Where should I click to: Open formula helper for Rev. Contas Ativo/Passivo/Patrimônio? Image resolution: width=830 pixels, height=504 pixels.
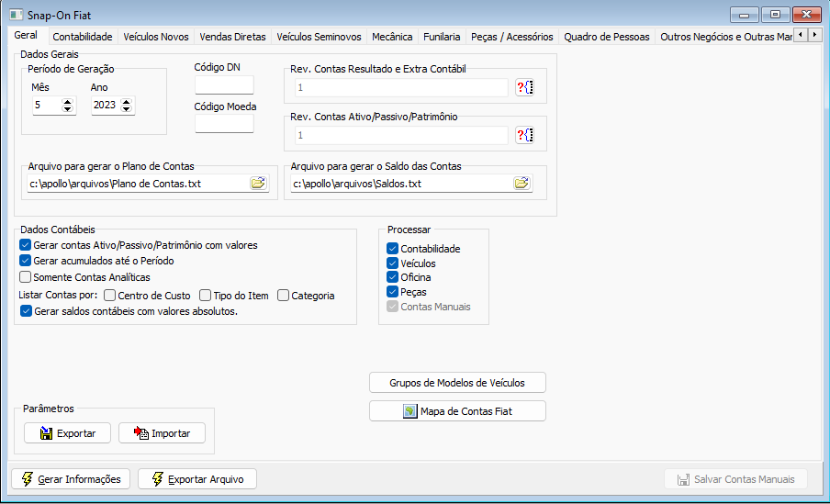coord(524,135)
